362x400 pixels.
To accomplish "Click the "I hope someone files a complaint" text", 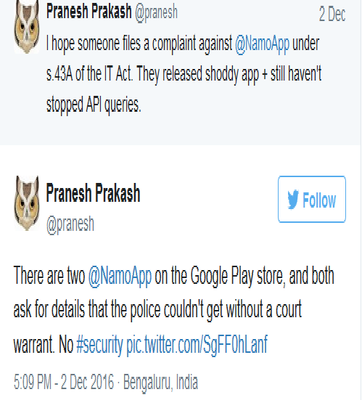I will (139, 44).
